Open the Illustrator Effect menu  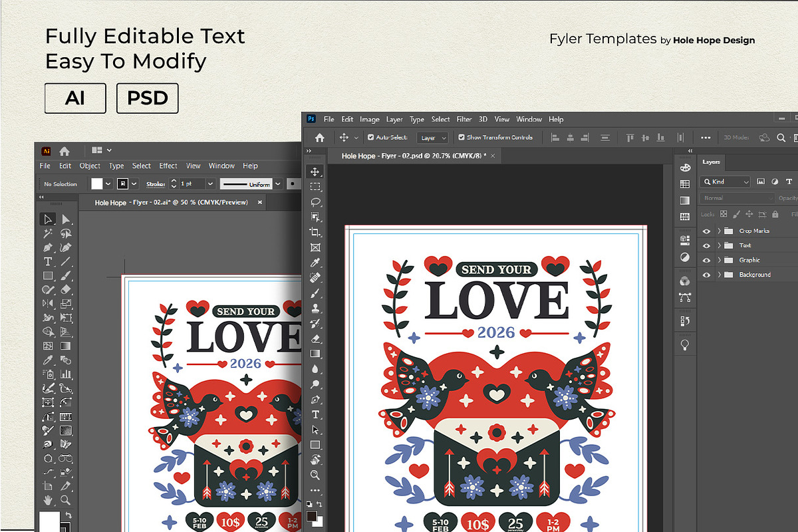(x=168, y=166)
